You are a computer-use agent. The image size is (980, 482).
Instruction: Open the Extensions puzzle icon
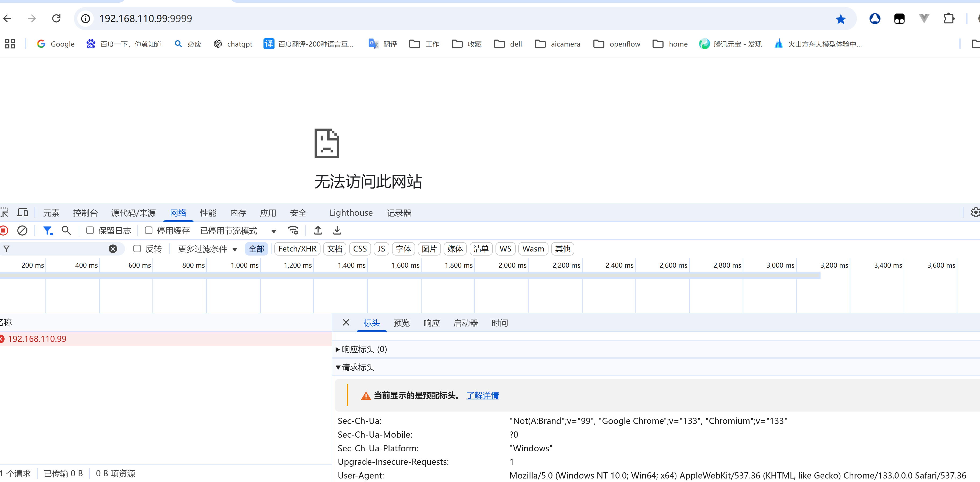[x=949, y=18]
